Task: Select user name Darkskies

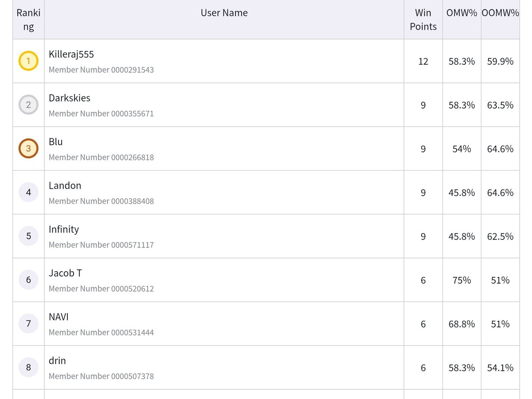Action: [70, 98]
